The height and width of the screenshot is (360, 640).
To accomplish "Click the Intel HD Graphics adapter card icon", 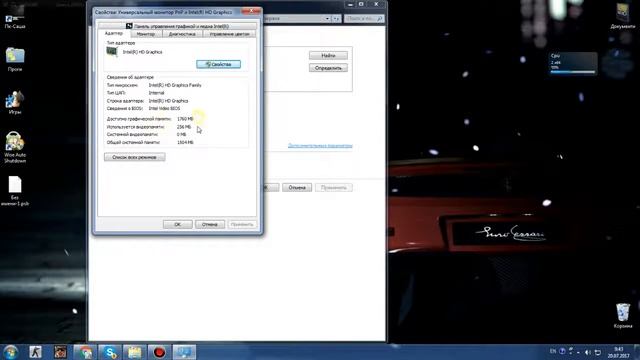I will tap(112, 52).
